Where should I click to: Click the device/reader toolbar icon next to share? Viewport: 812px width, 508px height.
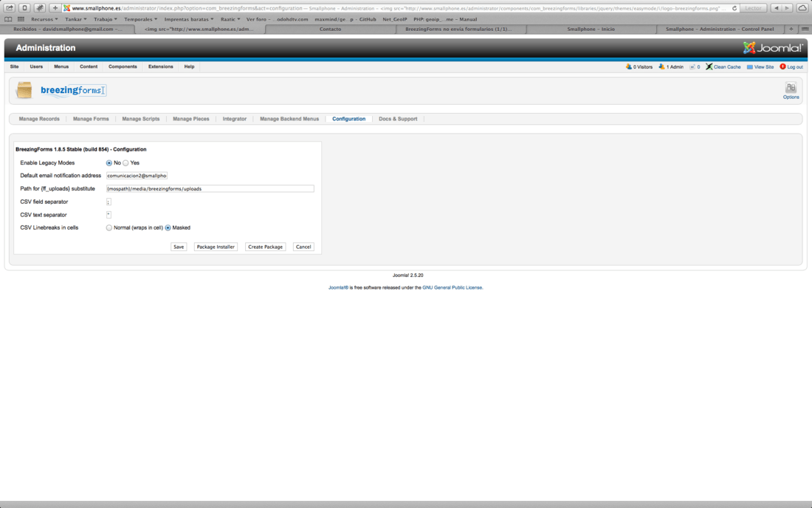point(24,8)
